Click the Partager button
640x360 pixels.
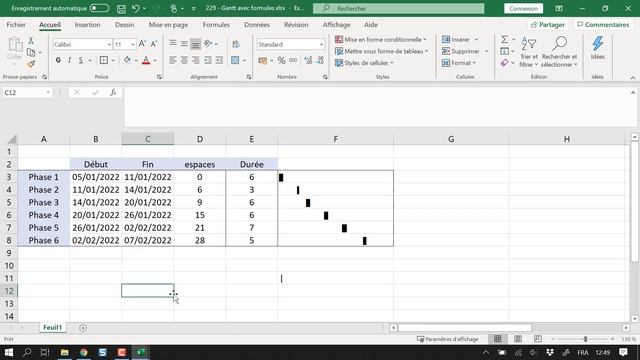[548, 24]
